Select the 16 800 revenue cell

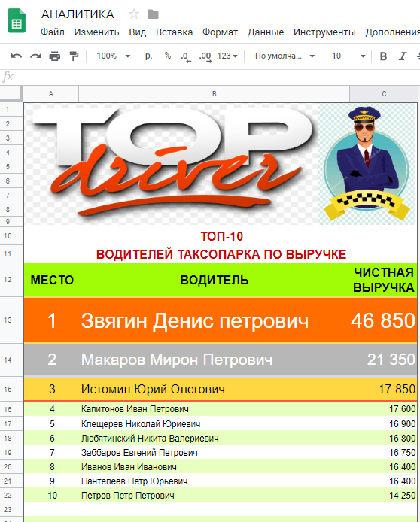(383, 438)
